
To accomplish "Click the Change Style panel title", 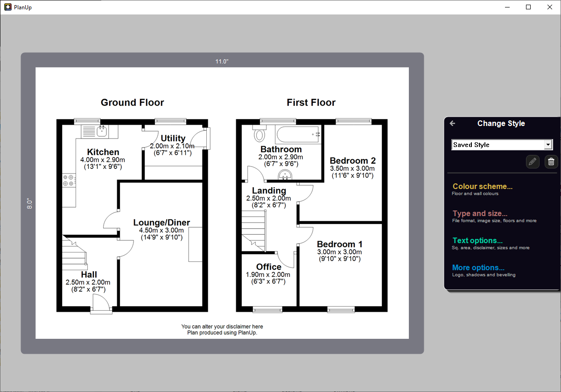I will 501,124.
